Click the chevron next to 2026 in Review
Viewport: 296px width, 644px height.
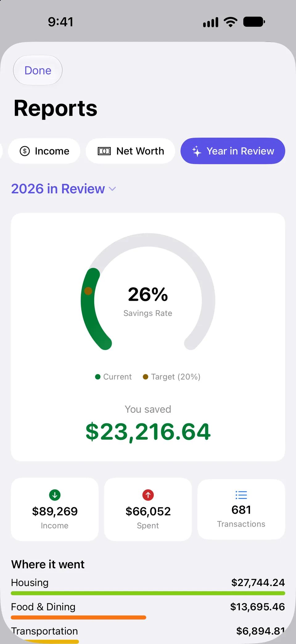point(113,189)
